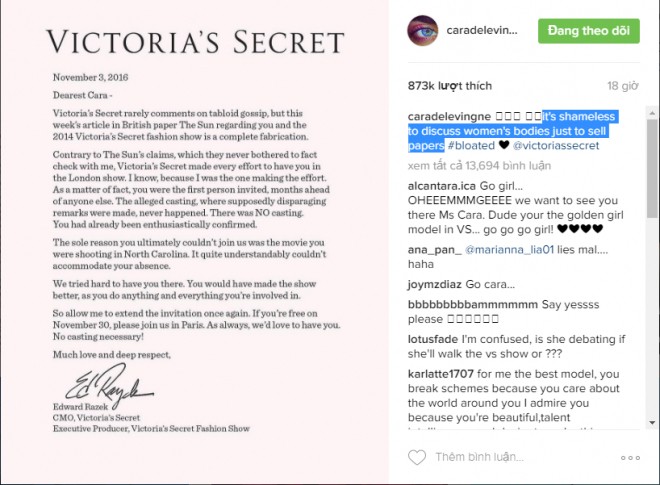The height and width of the screenshot is (485, 660).
Task: Open joymzdiaz commenter profile
Action: coord(434,285)
